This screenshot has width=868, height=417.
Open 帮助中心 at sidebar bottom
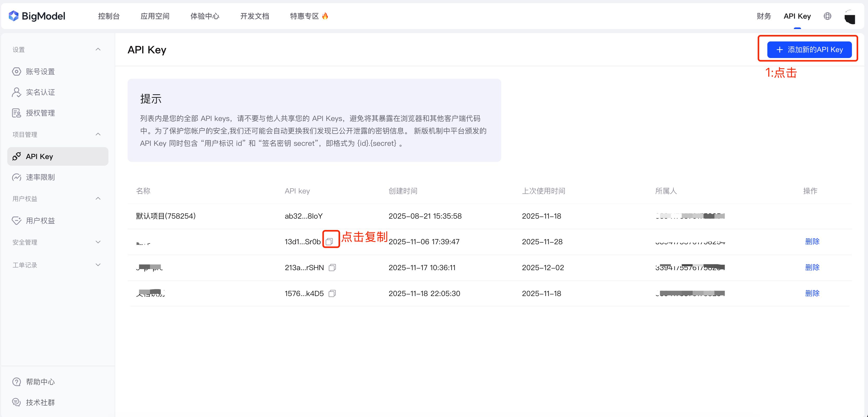40,382
